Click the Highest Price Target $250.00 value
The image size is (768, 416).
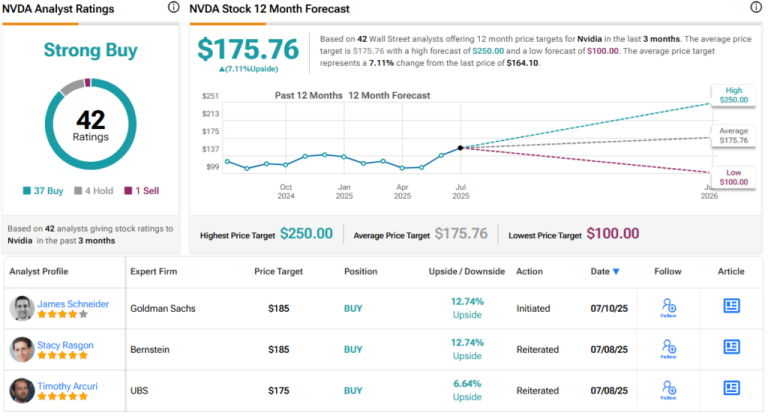click(306, 234)
